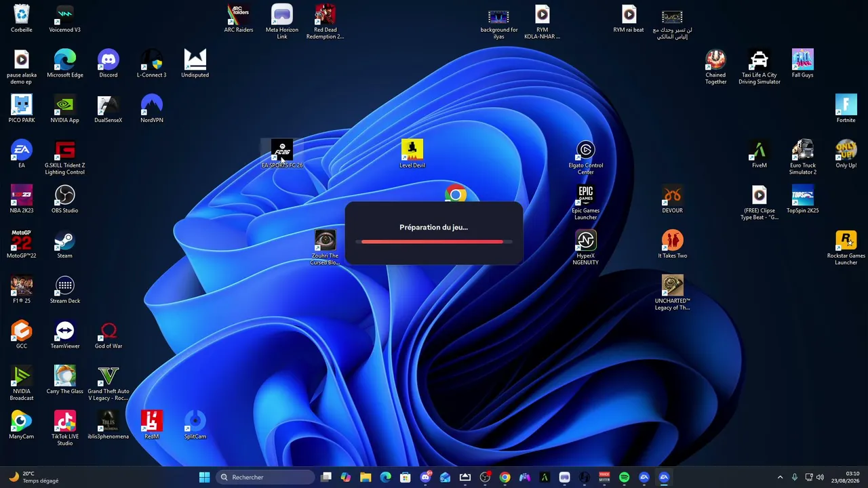Image resolution: width=868 pixels, height=488 pixels.
Task: Click the TopSpin 2K25 desktop shortcut
Action: click(803, 199)
